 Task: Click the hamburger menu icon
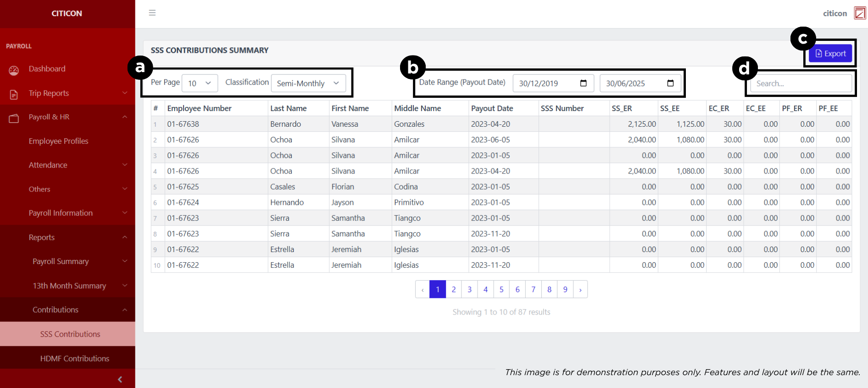[x=152, y=13]
